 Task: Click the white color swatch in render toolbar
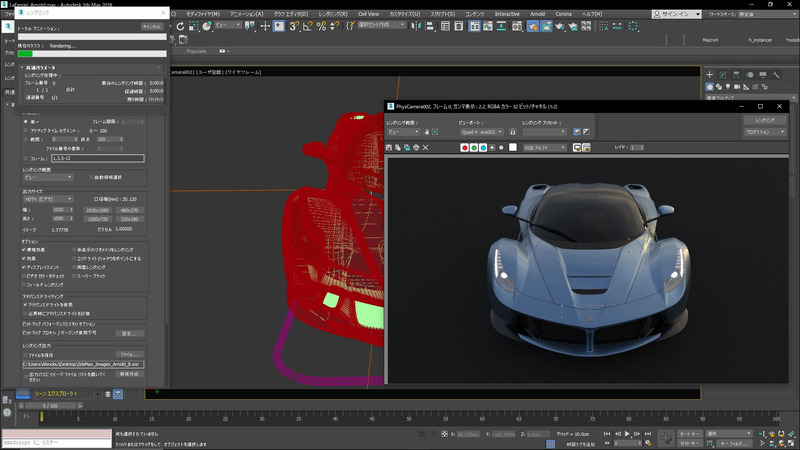tap(513, 147)
